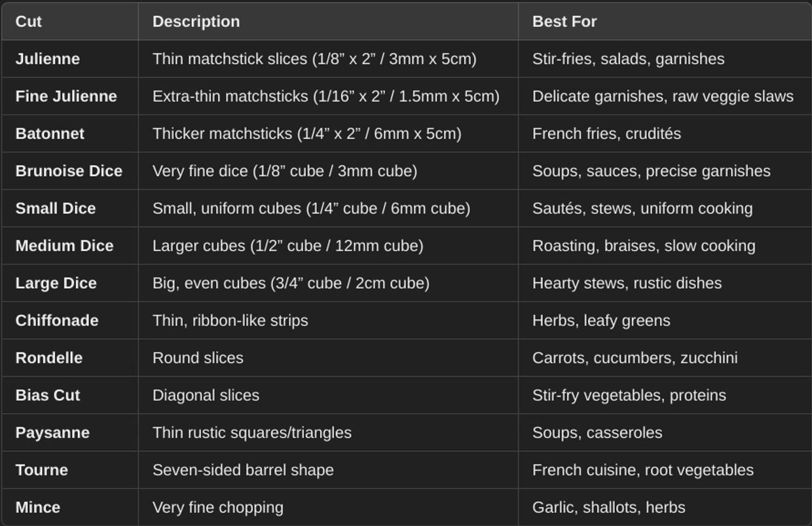Click the Cut column header

[29, 22]
